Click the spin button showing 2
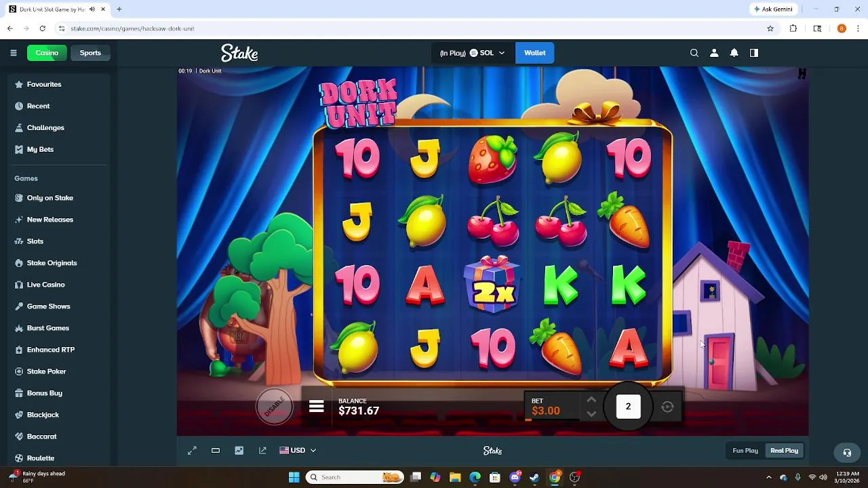The width and height of the screenshot is (868, 488). click(628, 407)
